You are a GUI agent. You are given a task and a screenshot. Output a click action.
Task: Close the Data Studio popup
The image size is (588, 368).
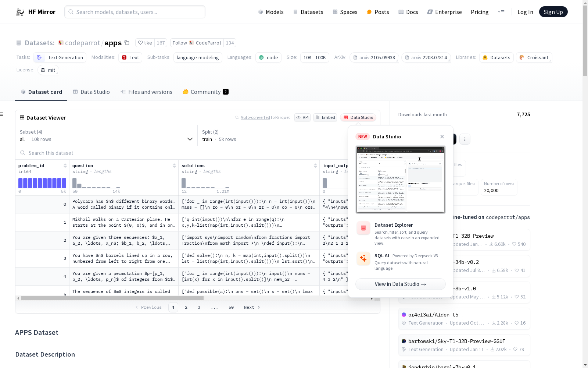[442, 137]
